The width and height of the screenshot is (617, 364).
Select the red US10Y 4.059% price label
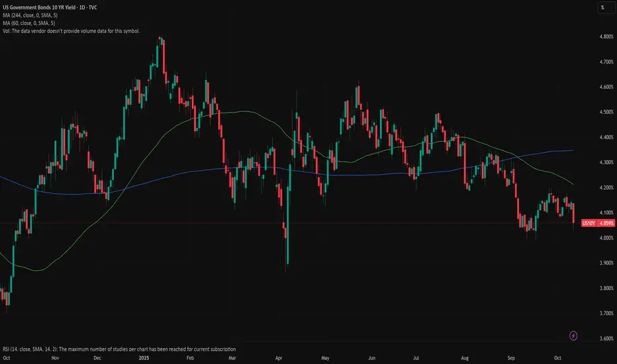(x=598, y=223)
